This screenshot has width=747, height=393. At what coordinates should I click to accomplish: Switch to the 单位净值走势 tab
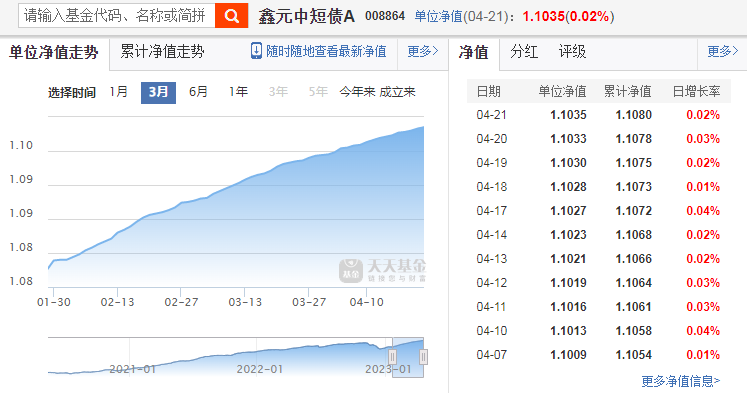coord(53,52)
